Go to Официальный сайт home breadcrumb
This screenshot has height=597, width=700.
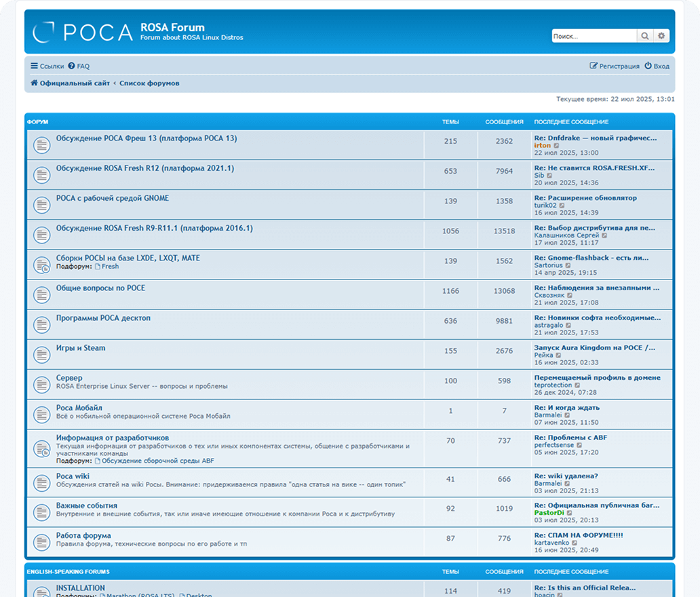click(x=70, y=83)
